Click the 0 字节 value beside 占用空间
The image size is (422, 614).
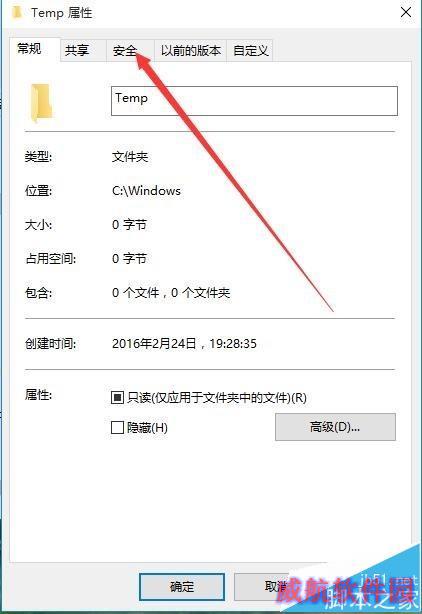point(129,258)
